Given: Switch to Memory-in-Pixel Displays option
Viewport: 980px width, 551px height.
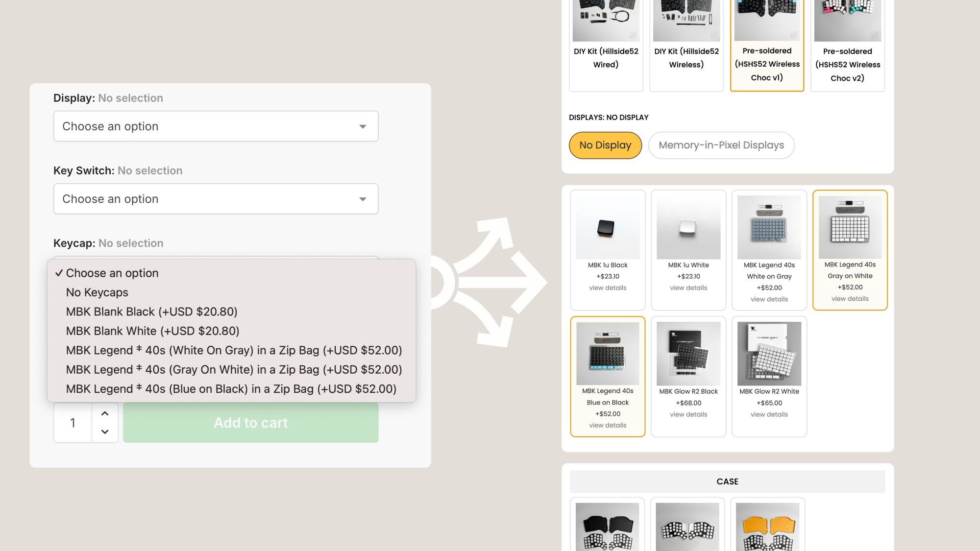Looking at the screenshot, I should click(x=721, y=145).
